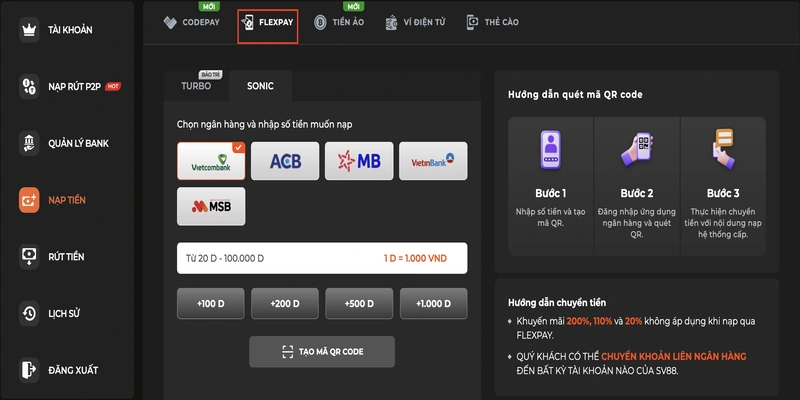The width and height of the screenshot is (800, 400).
Task: Click the Đăng Xuất logout icon
Action: (28, 370)
